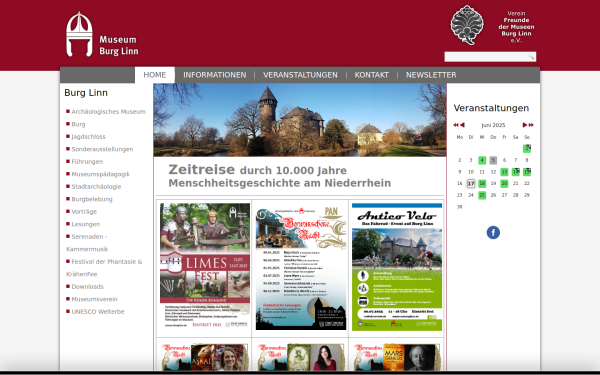Select event day June 25
600x375 pixels.
pyautogui.click(x=482, y=195)
